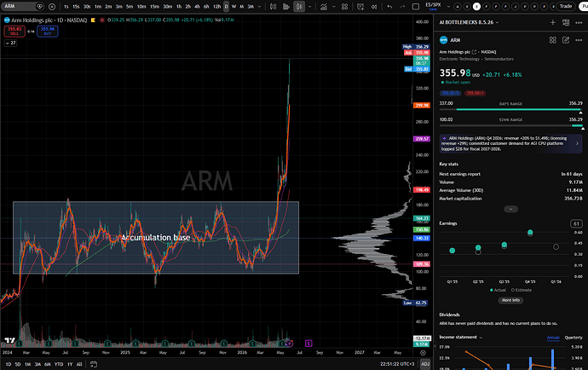Expand the 27 indicators legend collapse arrow
Viewport: 588px width, 370px height.
[x=10, y=43]
